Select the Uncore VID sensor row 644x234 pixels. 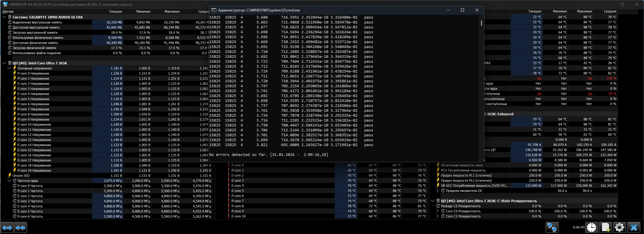click(21, 176)
